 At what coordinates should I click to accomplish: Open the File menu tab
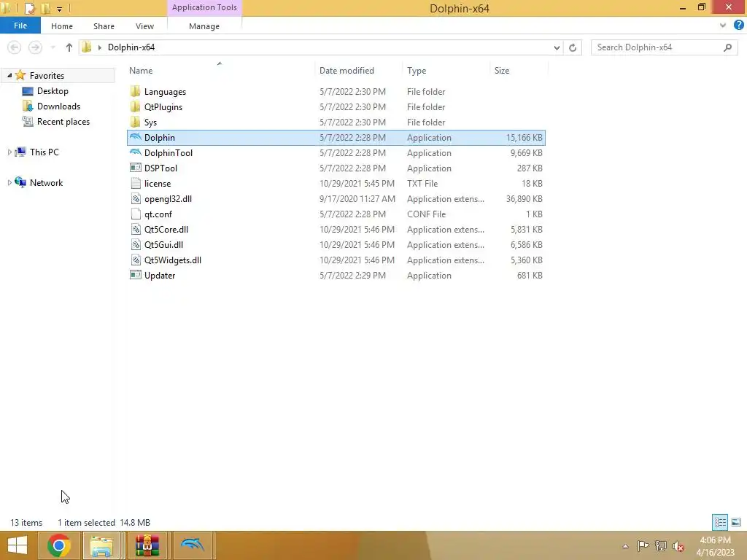point(20,26)
